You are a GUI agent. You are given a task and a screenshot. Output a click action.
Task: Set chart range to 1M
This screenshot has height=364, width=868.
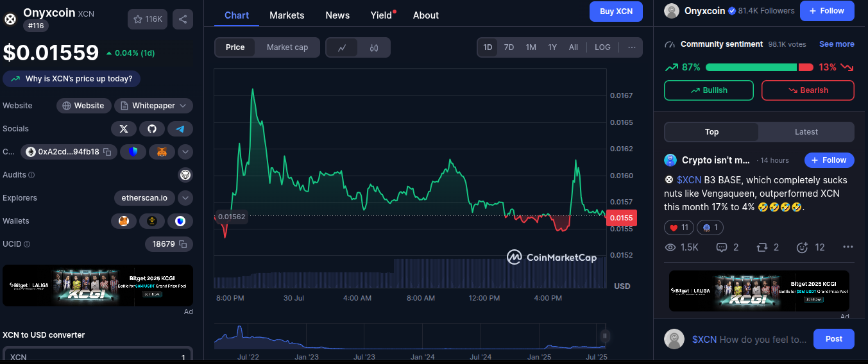[x=531, y=47]
